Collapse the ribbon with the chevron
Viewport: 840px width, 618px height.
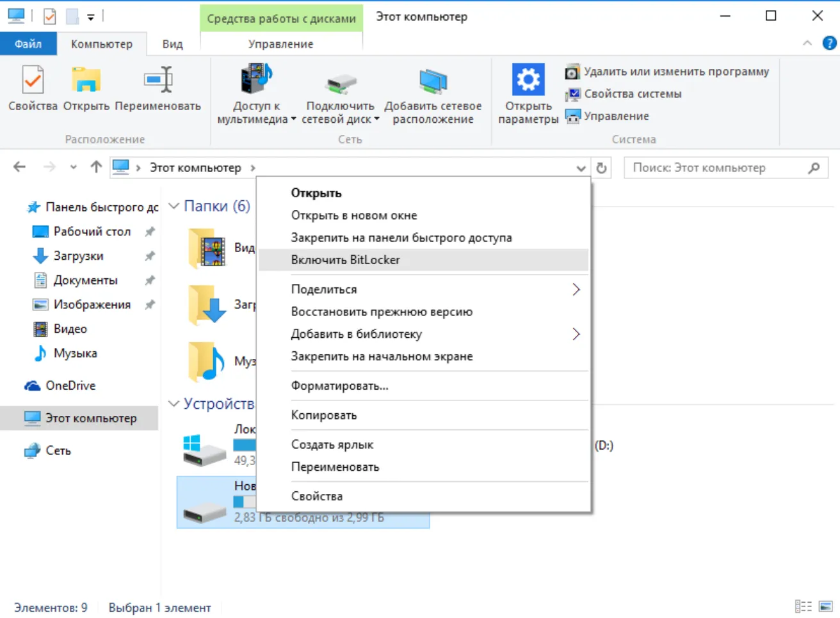[807, 43]
